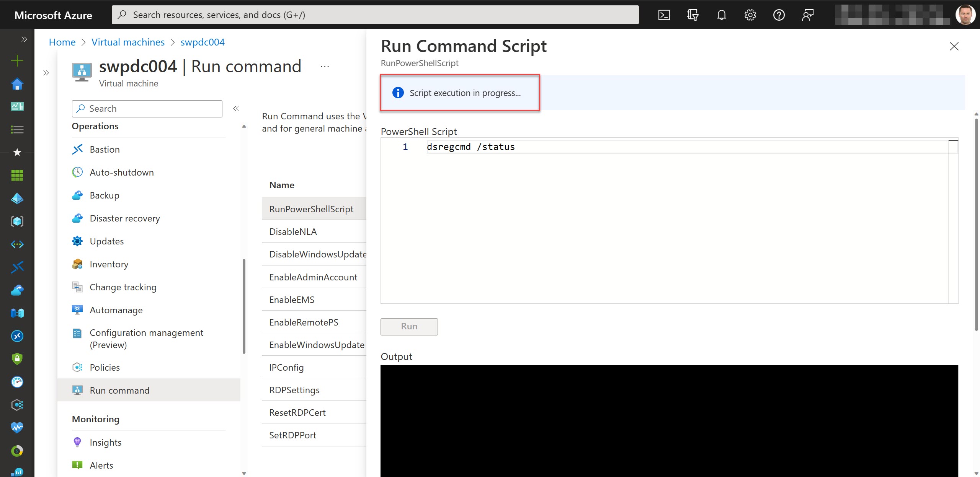The height and width of the screenshot is (477, 980).
Task: Open Favorites star in the sidebar
Action: coord(17,152)
